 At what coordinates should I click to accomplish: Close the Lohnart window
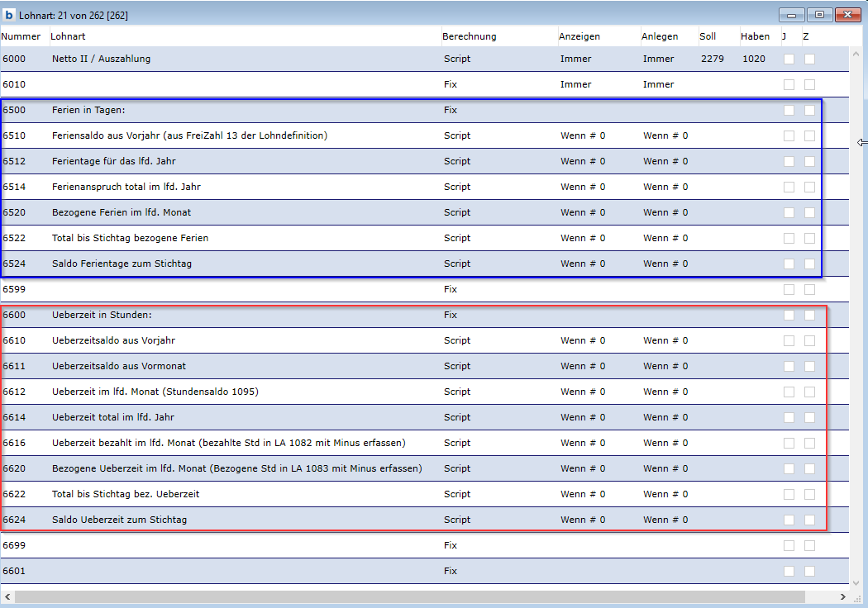[x=847, y=15]
